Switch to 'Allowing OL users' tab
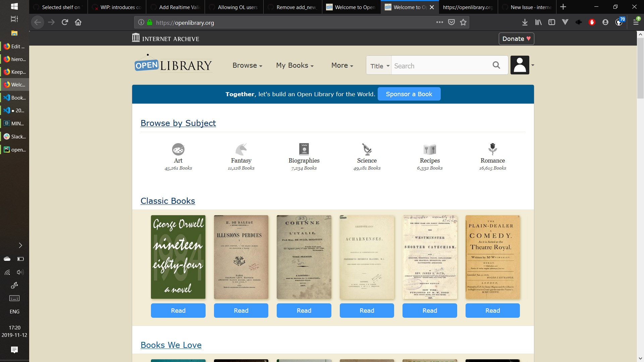This screenshot has width=644, height=362. 234,7
